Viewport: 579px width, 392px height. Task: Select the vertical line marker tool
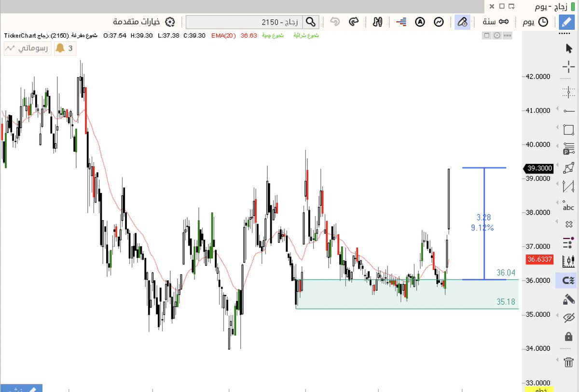click(x=568, y=91)
